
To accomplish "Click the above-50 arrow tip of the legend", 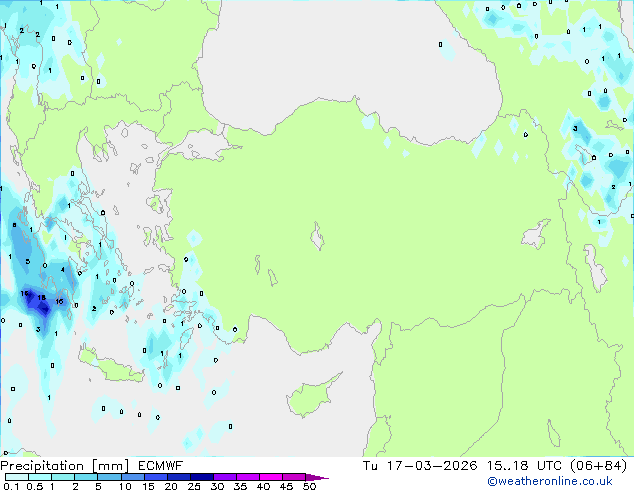I will pyautogui.click(x=317, y=477).
